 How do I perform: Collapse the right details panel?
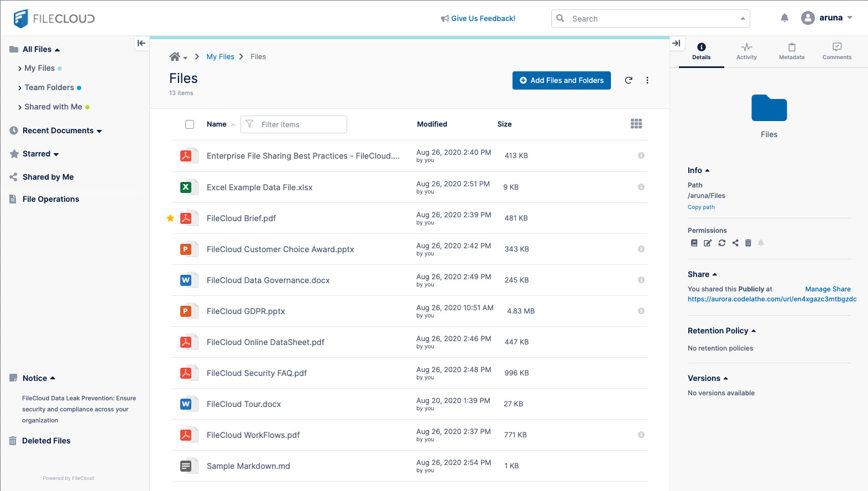coord(676,43)
